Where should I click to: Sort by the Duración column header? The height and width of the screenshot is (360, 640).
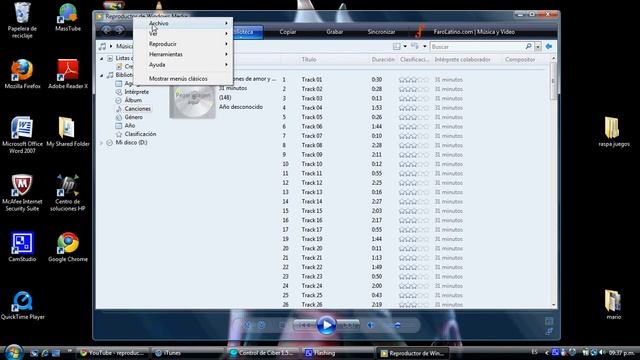click(383, 60)
